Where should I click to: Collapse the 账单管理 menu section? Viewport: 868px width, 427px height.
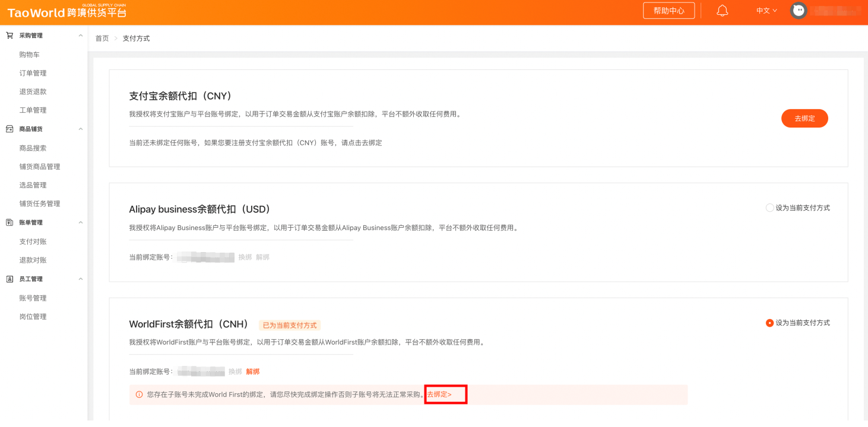(81, 222)
